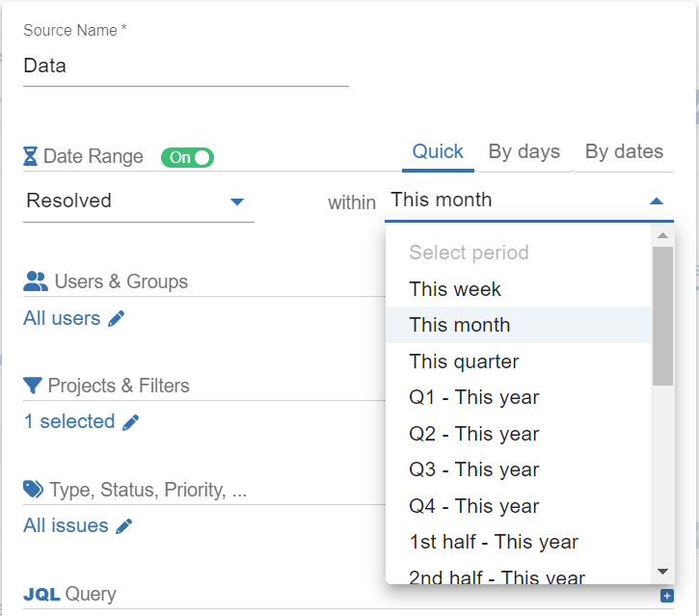Screen dimensions: 699x616
Task: Choose Q1 - This year option
Action: point(473,397)
